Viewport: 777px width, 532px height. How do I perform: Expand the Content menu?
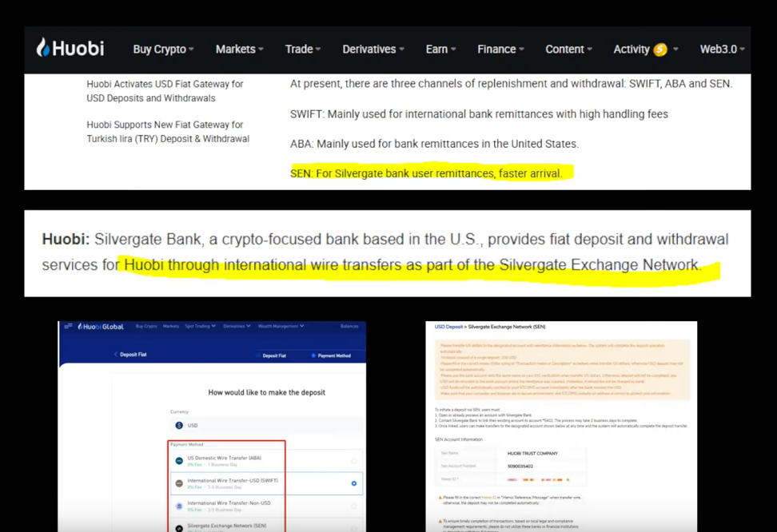click(x=568, y=49)
